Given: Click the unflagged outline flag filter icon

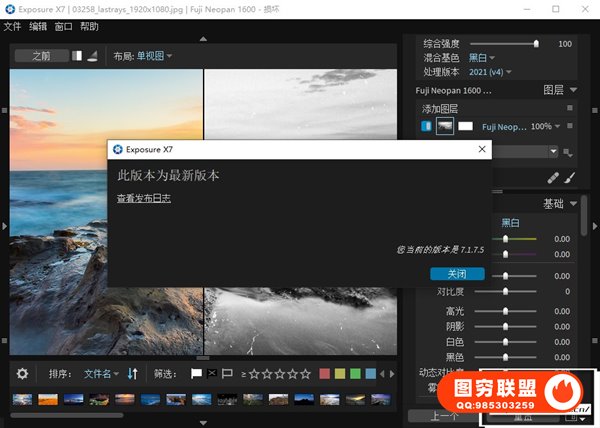Looking at the screenshot, I should [x=227, y=374].
